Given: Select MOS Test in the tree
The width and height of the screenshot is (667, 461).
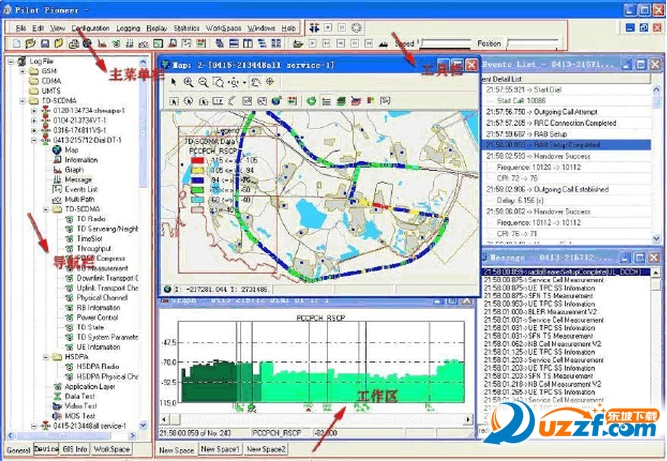Looking at the screenshot, I should (80, 416).
